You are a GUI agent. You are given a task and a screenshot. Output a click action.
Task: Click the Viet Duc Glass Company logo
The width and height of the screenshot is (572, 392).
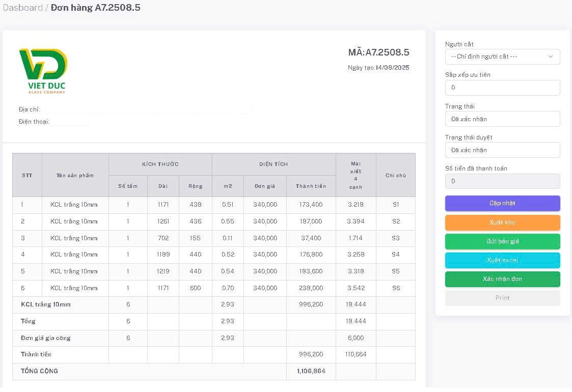[43, 71]
